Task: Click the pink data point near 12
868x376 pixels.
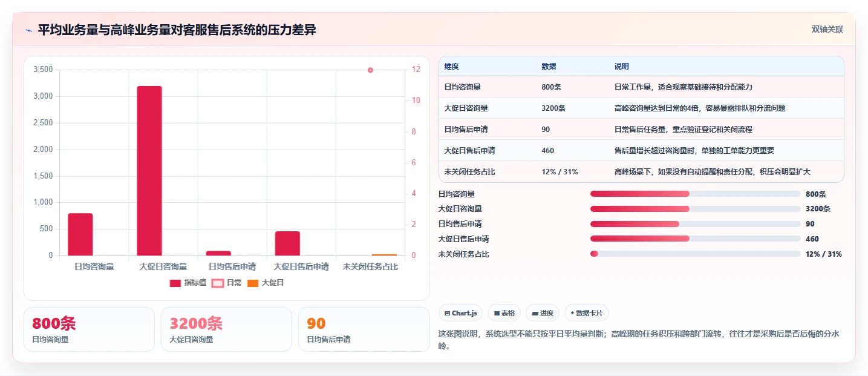Action: pos(370,70)
